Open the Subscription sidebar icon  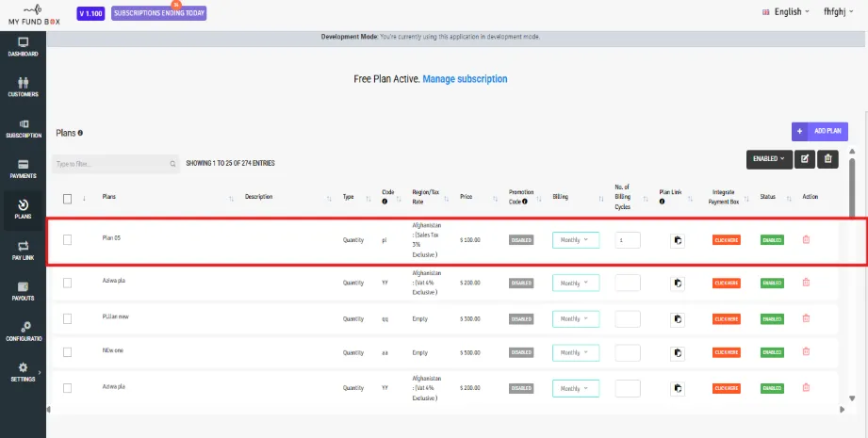click(24, 124)
